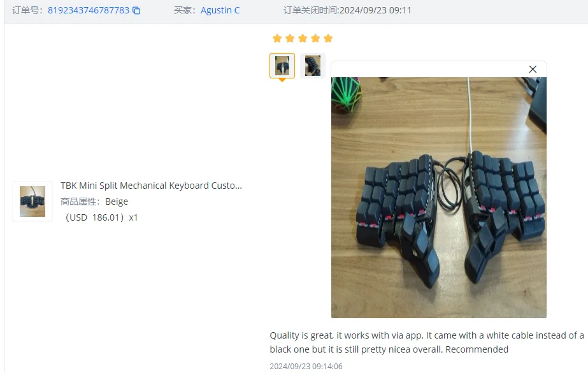Screen dimensions: 588x373
Task: Click the third rating star
Action: coord(303,38)
